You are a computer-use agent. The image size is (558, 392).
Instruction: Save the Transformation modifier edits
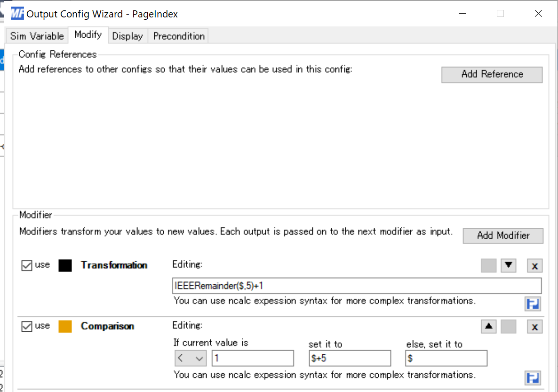[533, 304]
